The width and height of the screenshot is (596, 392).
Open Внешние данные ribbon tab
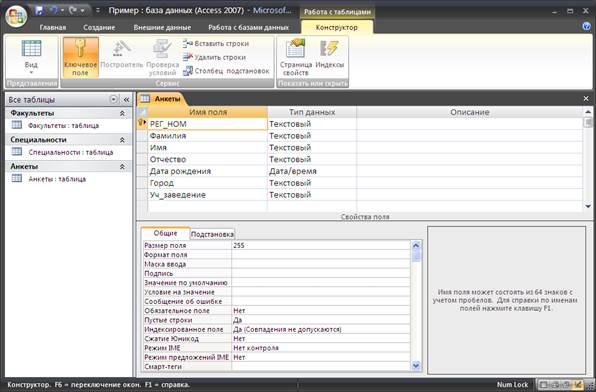(x=162, y=27)
